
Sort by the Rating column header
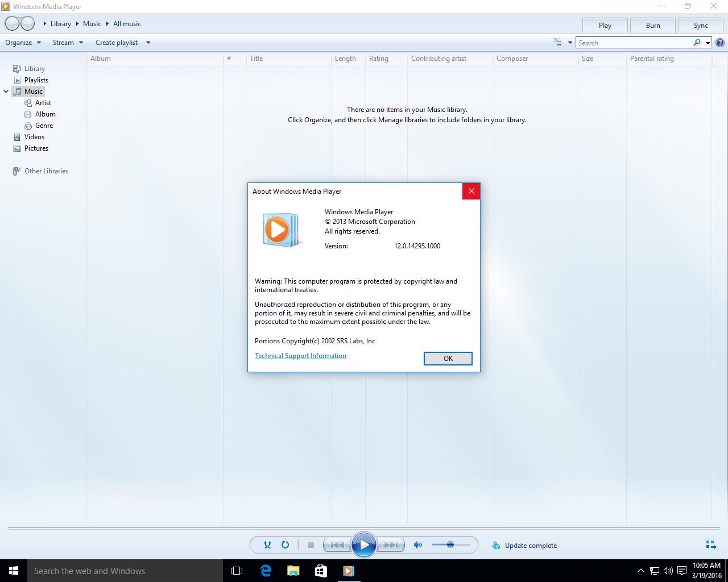[x=386, y=58]
